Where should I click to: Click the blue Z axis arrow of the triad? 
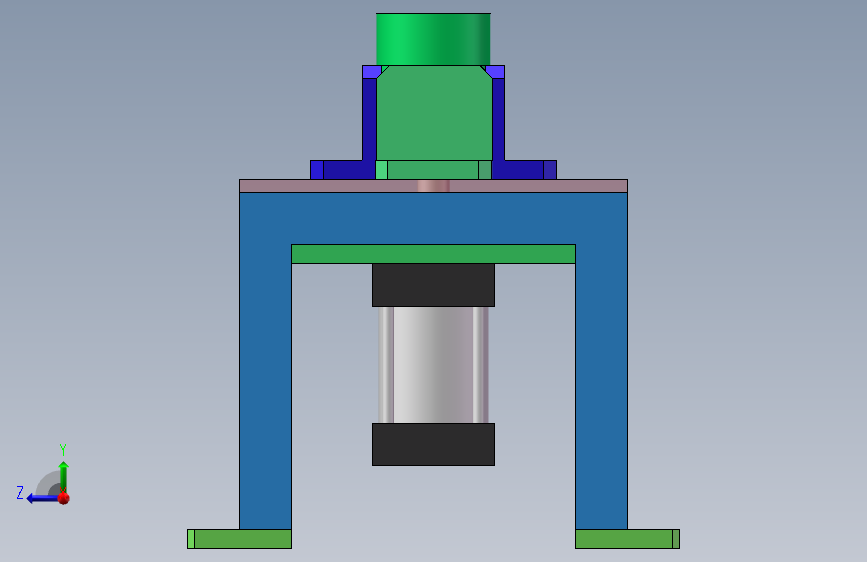pyautogui.click(x=42, y=498)
